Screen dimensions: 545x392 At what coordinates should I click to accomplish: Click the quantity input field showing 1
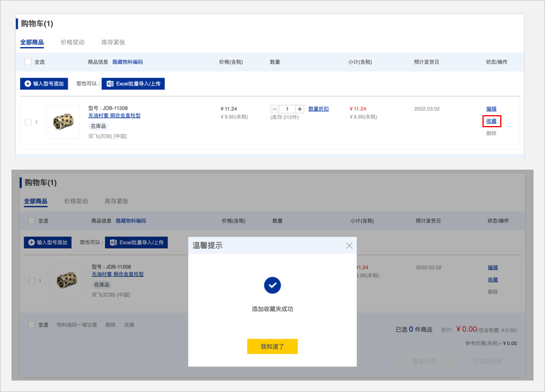coord(287,109)
